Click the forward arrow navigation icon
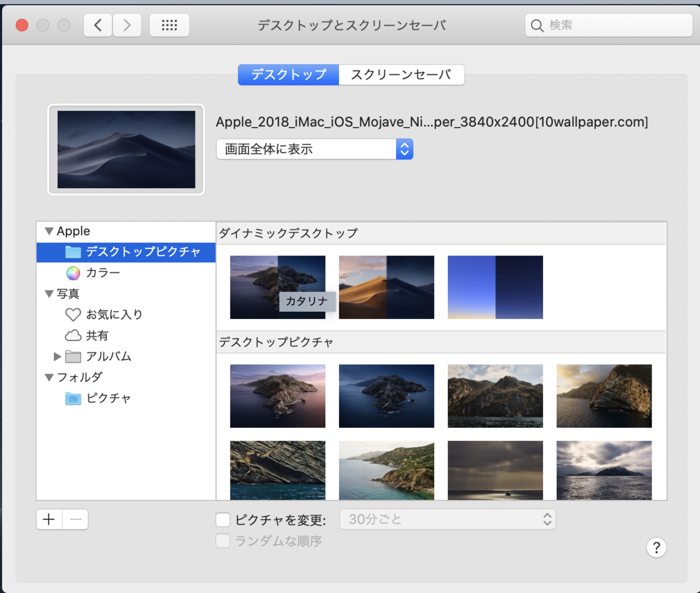The image size is (700, 593). [127, 25]
